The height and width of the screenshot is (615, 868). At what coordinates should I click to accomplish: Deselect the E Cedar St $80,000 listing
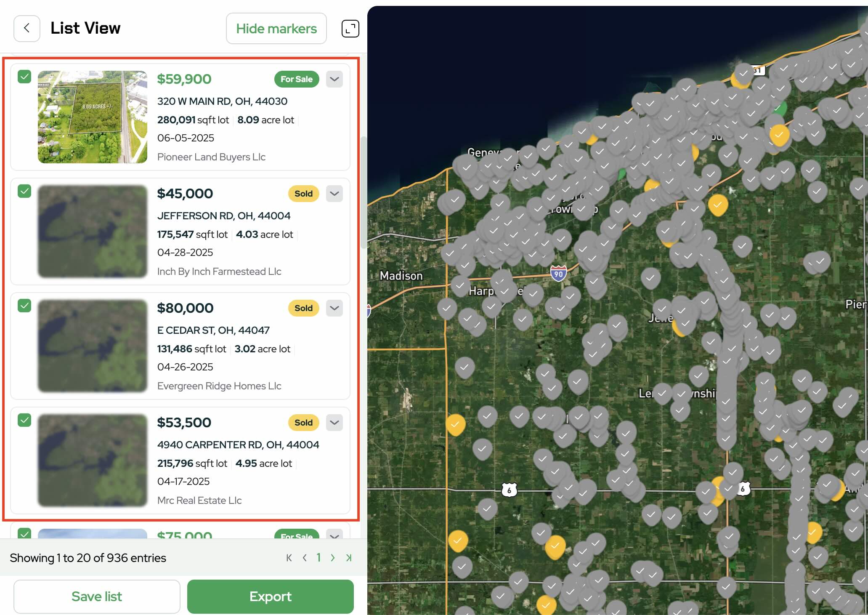pos(24,306)
